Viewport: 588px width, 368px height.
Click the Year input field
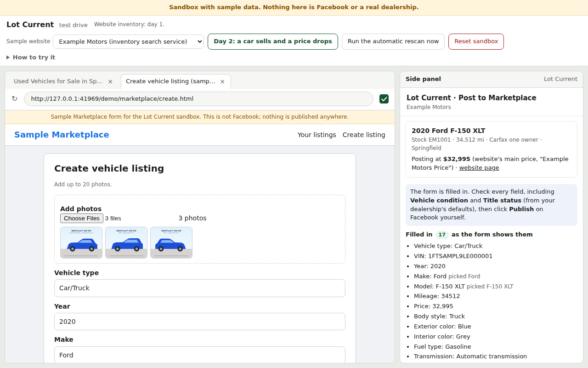(200, 322)
